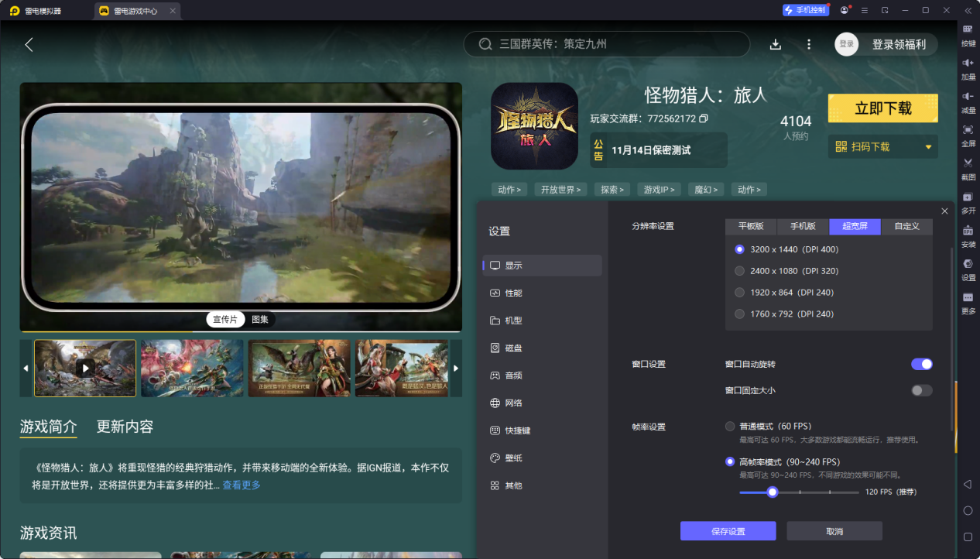The width and height of the screenshot is (980, 559).
Task: Select 2400 x 1080 resolution option
Action: click(x=739, y=271)
